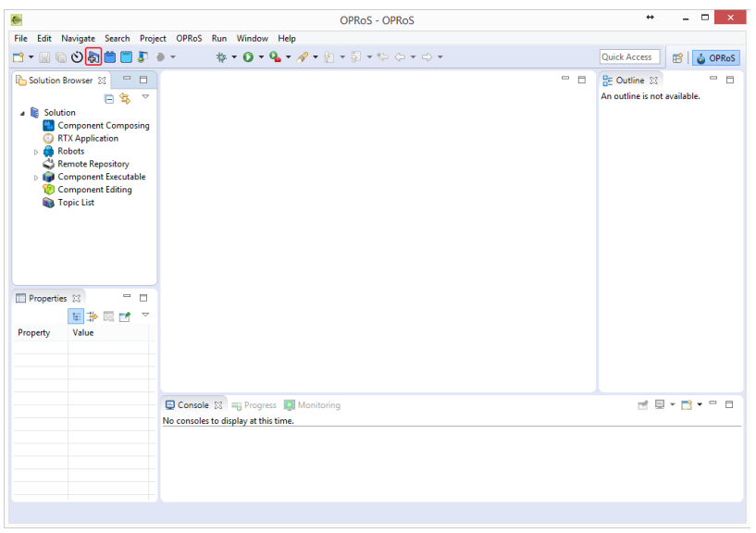Click the stopwatch timer toolbar icon

click(x=77, y=57)
